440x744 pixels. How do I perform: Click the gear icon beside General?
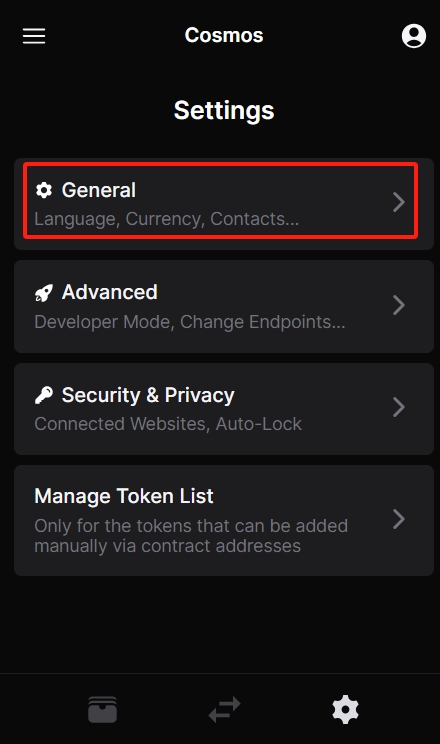coord(44,190)
